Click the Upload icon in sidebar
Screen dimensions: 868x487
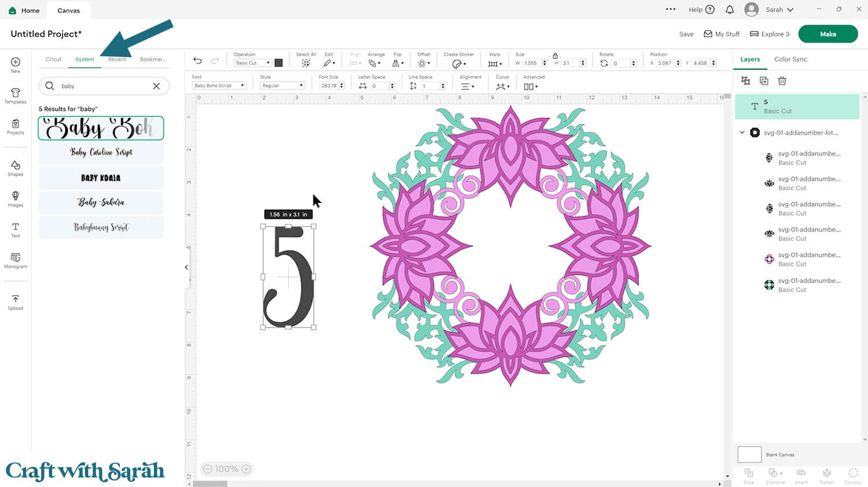pyautogui.click(x=16, y=302)
